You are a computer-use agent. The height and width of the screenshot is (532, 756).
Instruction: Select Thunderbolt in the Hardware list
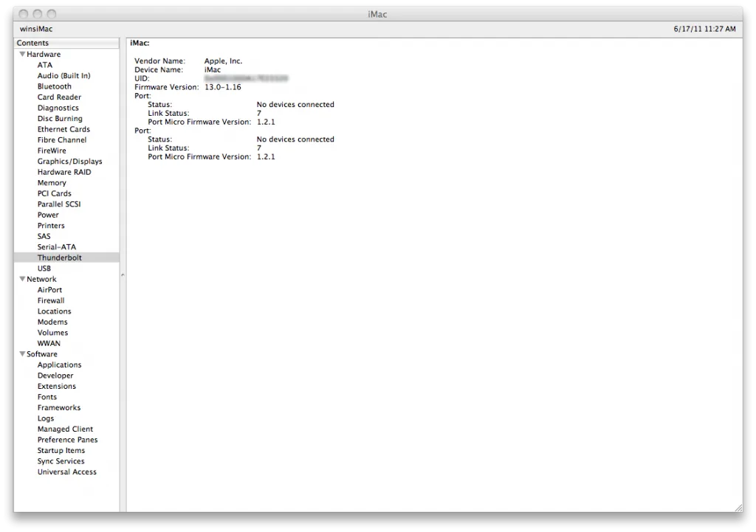coord(60,258)
